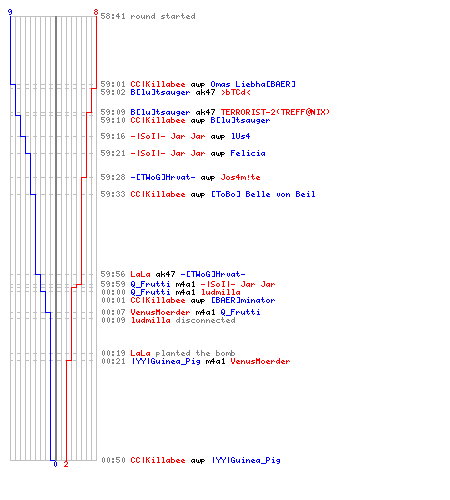The width and height of the screenshot is (450, 500).
Task: Select LaLa planted the bomb event
Action: click(183, 353)
